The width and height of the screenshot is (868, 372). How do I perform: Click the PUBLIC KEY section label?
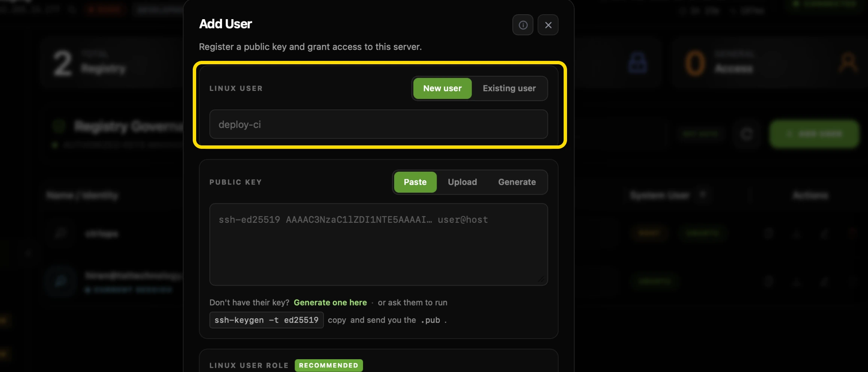pos(236,182)
